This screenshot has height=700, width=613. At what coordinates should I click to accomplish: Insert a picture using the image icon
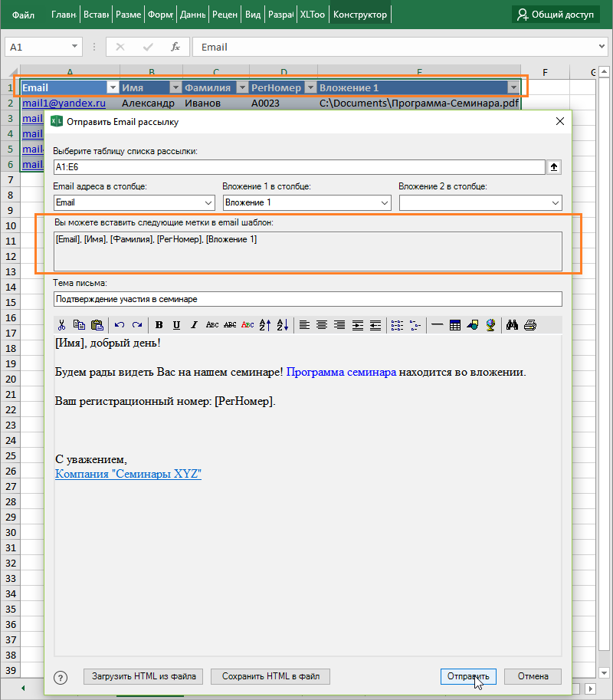(x=471, y=325)
